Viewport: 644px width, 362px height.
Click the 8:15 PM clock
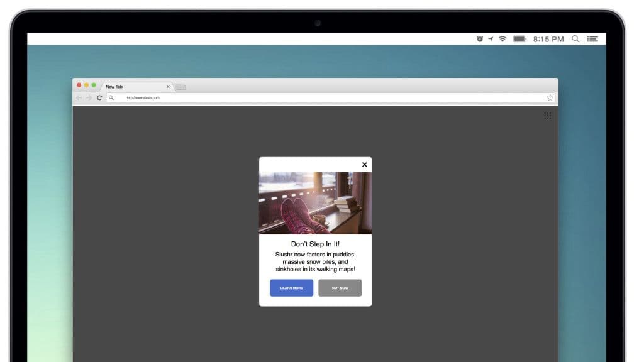(x=548, y=38)
